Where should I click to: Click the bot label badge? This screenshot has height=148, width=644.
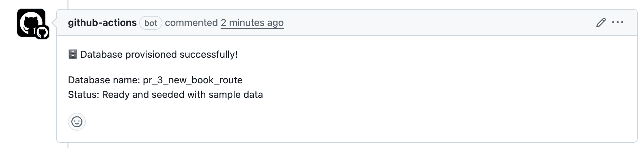click(151, 23)
